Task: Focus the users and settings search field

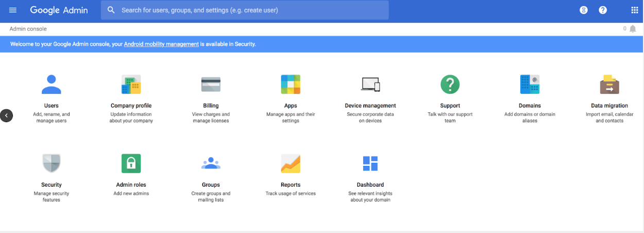Action: pos(245,10)
